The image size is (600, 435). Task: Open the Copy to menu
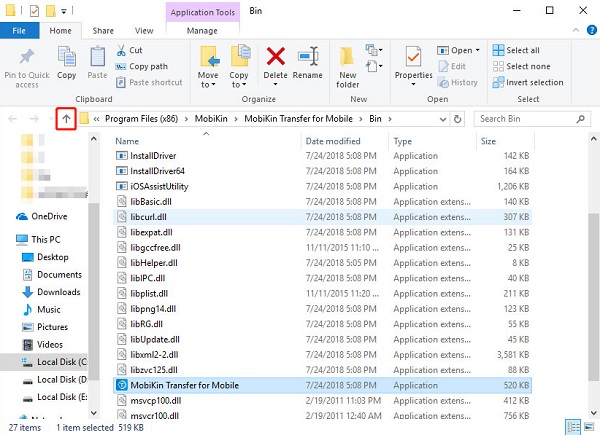tap(240, 67)
